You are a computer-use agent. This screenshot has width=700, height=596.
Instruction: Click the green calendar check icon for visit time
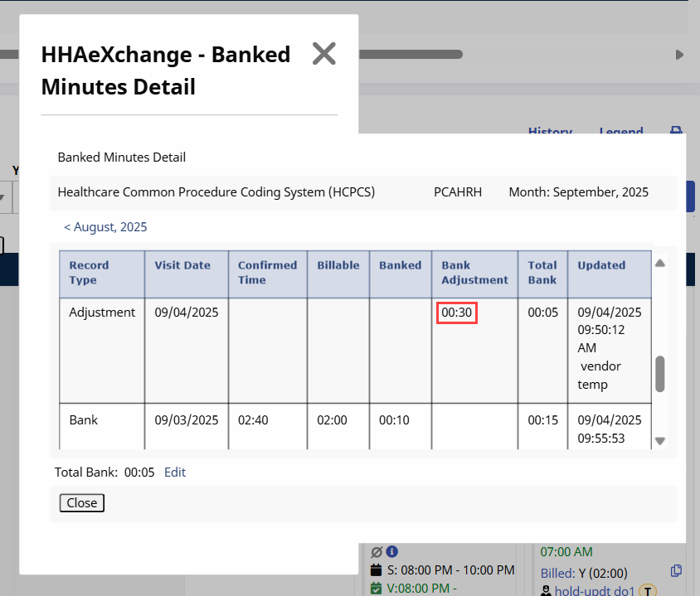click(x=376, y=589)
